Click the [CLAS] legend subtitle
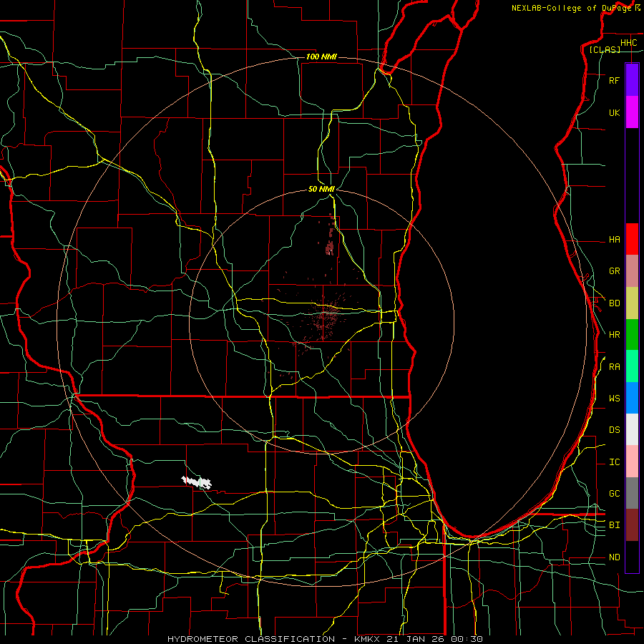 pyautogui.click(x=605, y=49)
